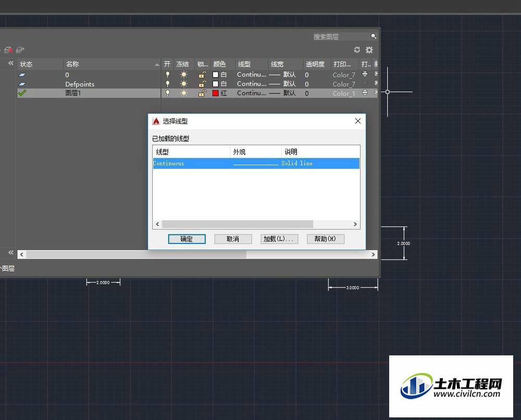Click the 红 color name of 图层1
521x420 pixels.
click(224, 93)
